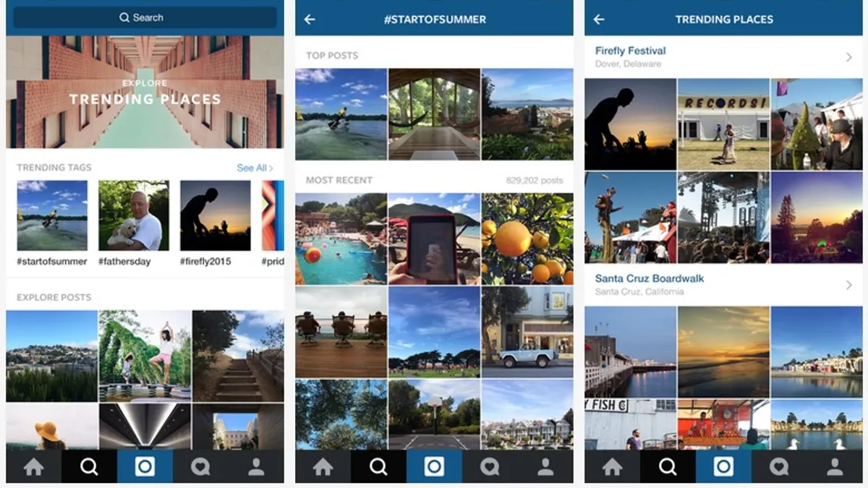The width and height of the screenshot is (868, 488).
Task: Go back from the #STARTOFSUMMER page
Action: [310, 20]
